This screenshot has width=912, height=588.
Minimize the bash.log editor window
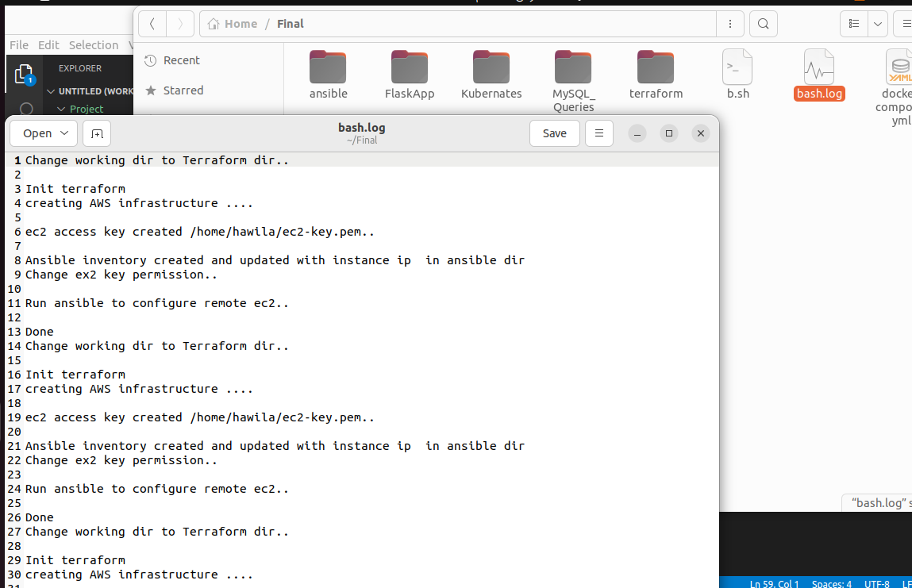coord(637,134)
